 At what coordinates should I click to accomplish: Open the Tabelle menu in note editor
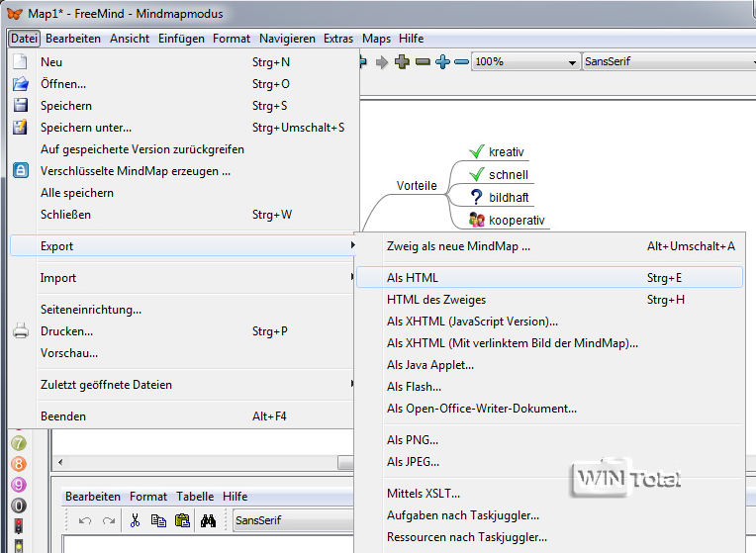point(195,497)
